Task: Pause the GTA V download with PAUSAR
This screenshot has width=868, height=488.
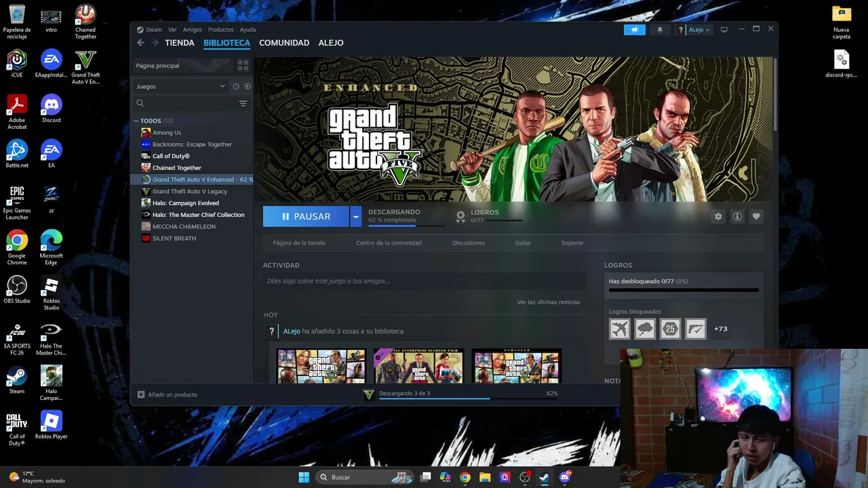Action: click(x=306, y=216)
